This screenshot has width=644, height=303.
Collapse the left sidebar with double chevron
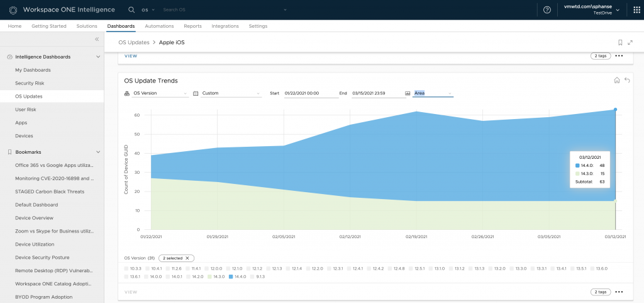click(x=97, y=39)
